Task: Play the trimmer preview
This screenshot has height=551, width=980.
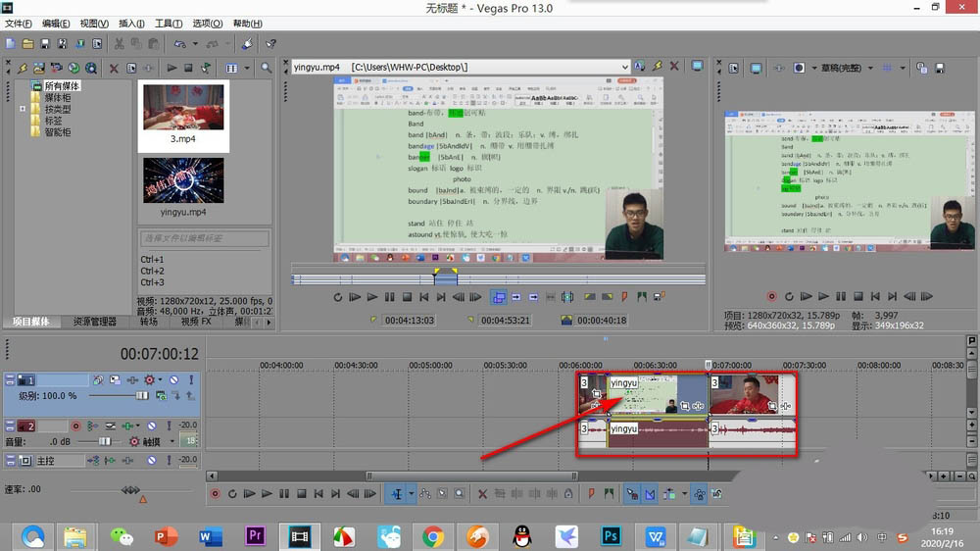Action: click(372, 297)
